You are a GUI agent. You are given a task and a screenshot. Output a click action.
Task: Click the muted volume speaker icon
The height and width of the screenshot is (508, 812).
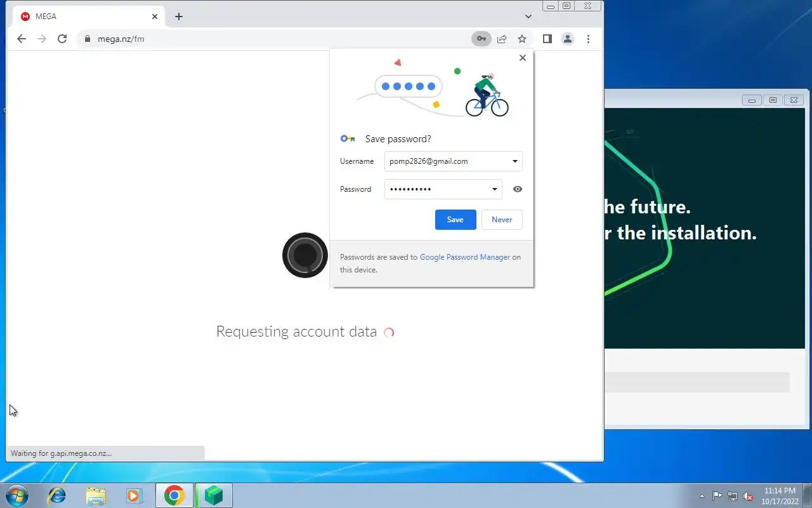tap(749, 496)
